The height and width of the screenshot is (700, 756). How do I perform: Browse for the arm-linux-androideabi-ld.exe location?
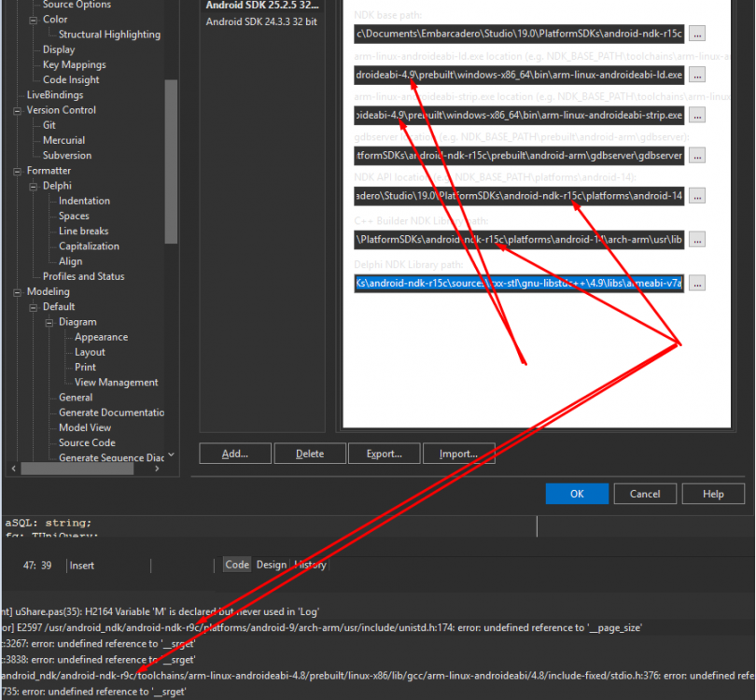click(x=697, y=75)
